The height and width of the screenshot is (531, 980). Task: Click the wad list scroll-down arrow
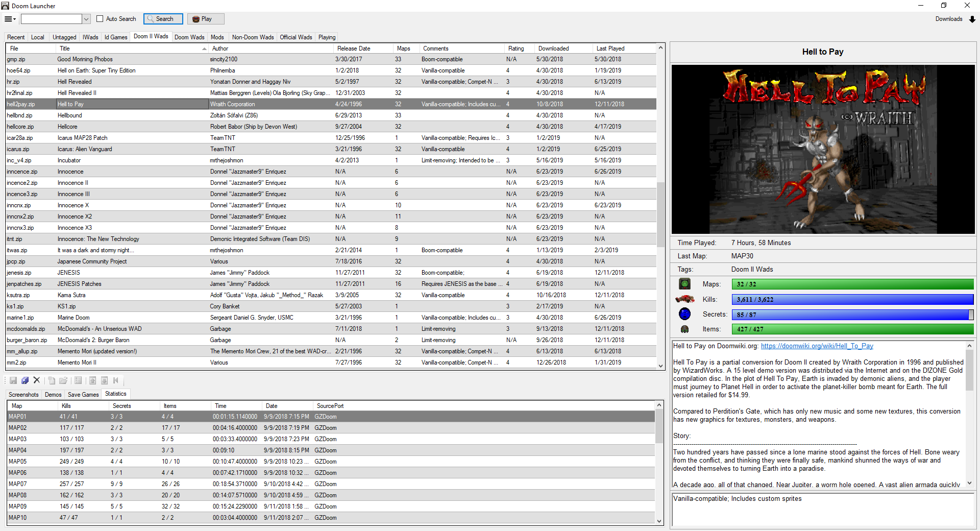click(x=660, y=366)
